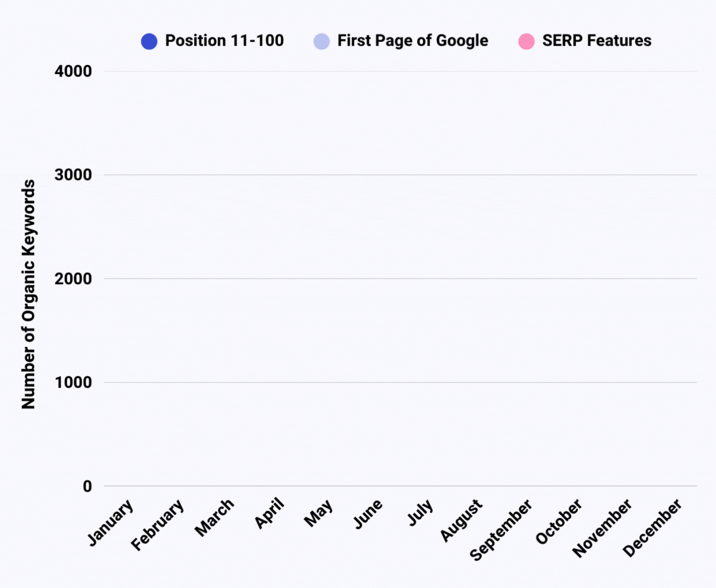Select the Number of Organic Keywords axis title
Viewport: 716px width, 588px height.
click(x=28, y=294)
